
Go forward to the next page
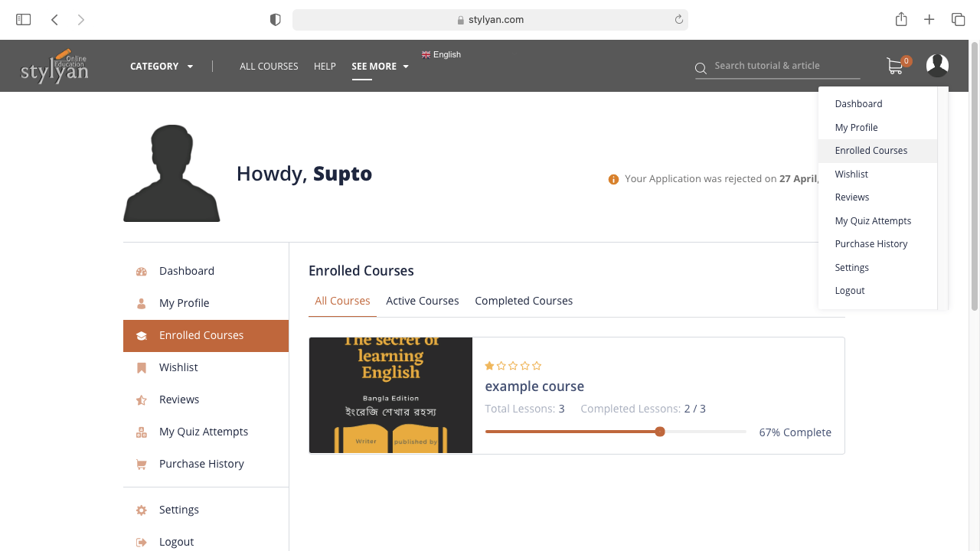pyautogui.click(x=81, y=20)
